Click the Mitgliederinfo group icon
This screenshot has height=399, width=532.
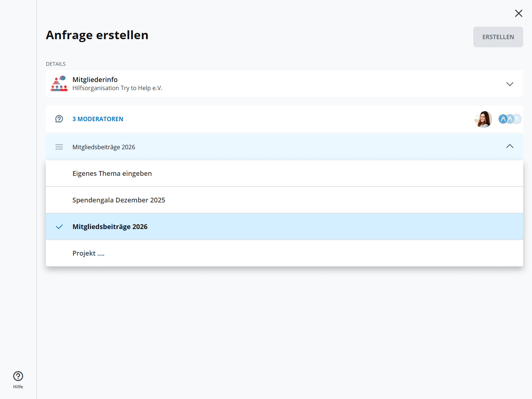point(59,84)
